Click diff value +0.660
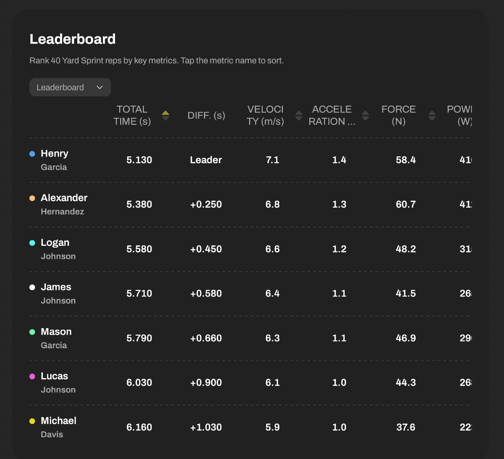Viewport: 504px width, 459px height. [x=206, y=338]
